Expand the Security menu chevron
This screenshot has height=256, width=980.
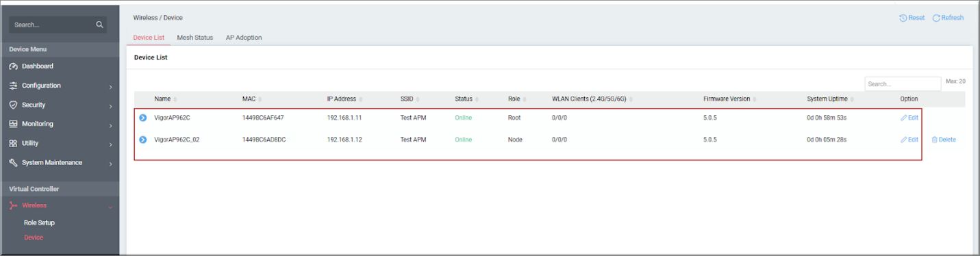click(x=110, y=105)
